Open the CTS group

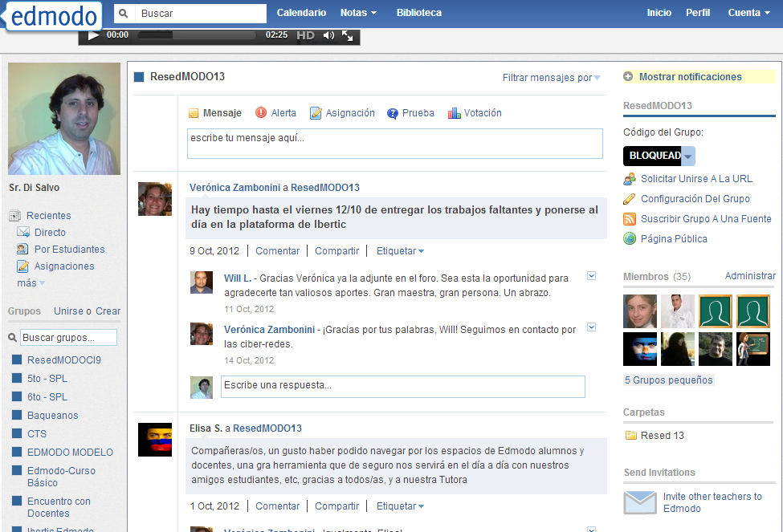(37, 434)
